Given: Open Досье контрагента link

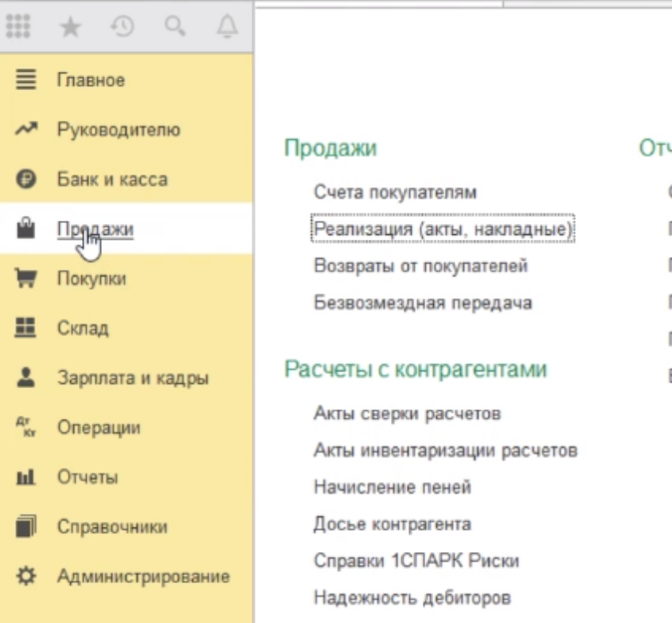Looking at the screenshot, I should (392, 523).
